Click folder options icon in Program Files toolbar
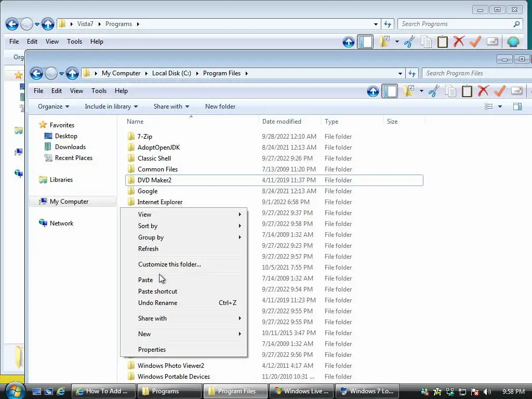 point(409,91)
